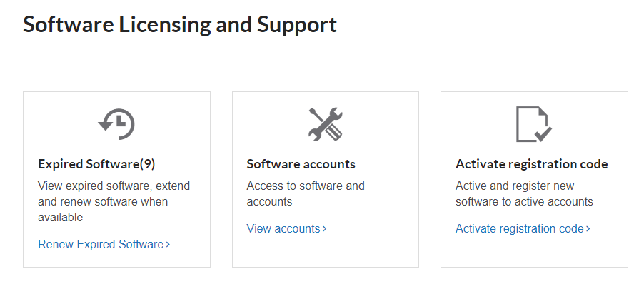Click "renew software when available" text line
Image resolution: width=644 pixels, height=289 pixels.
103,201
